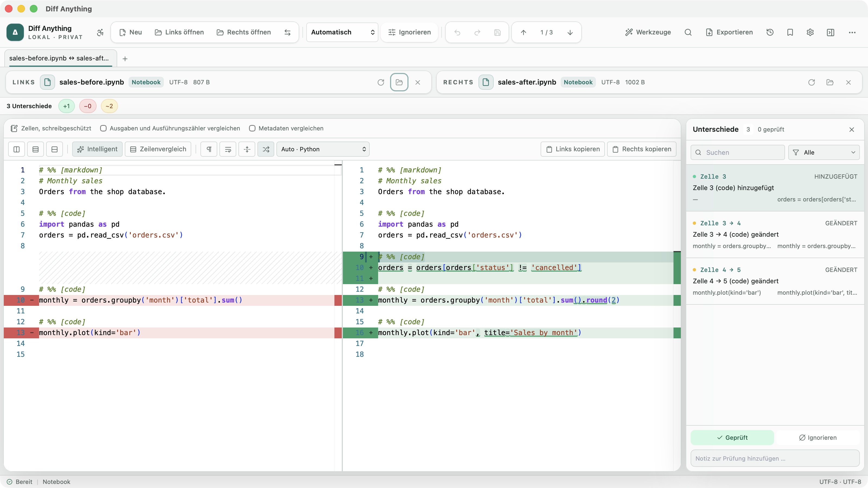868x488 pixels.
Task: Select the Zelle 3 → 4 geändert difference
Action: 775,235
